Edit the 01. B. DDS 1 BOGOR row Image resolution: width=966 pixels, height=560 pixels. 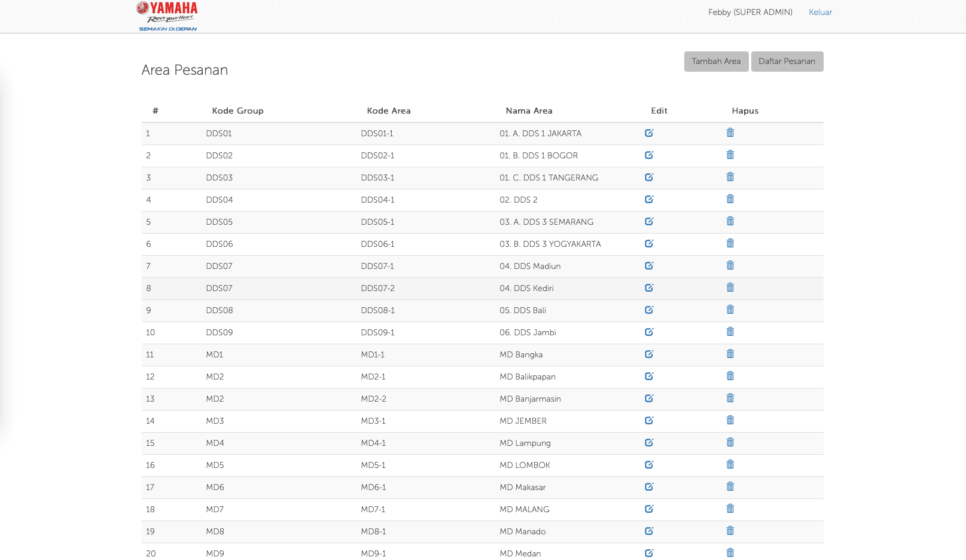coord(649,155)
